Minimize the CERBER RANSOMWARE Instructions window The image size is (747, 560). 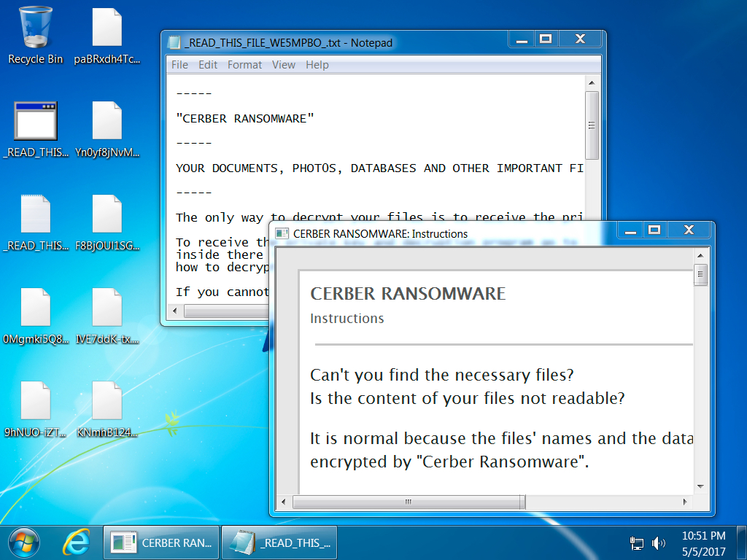pos(630,230)
